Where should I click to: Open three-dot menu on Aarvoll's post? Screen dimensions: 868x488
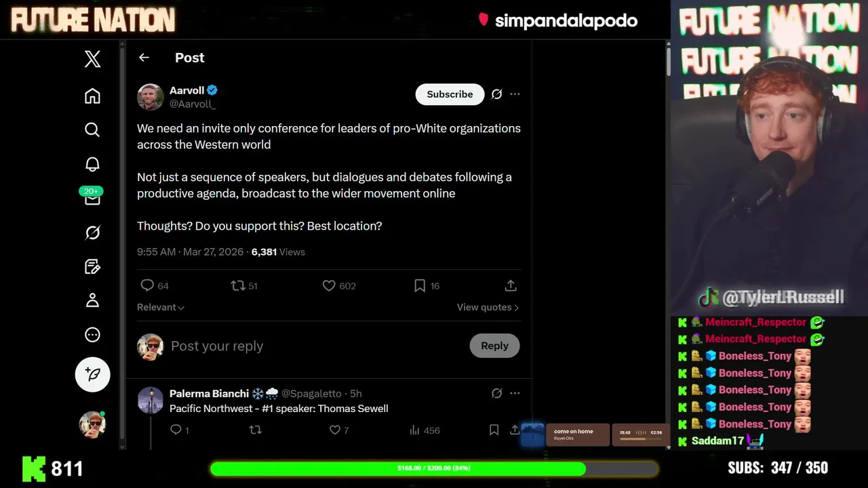click(515, 94)
